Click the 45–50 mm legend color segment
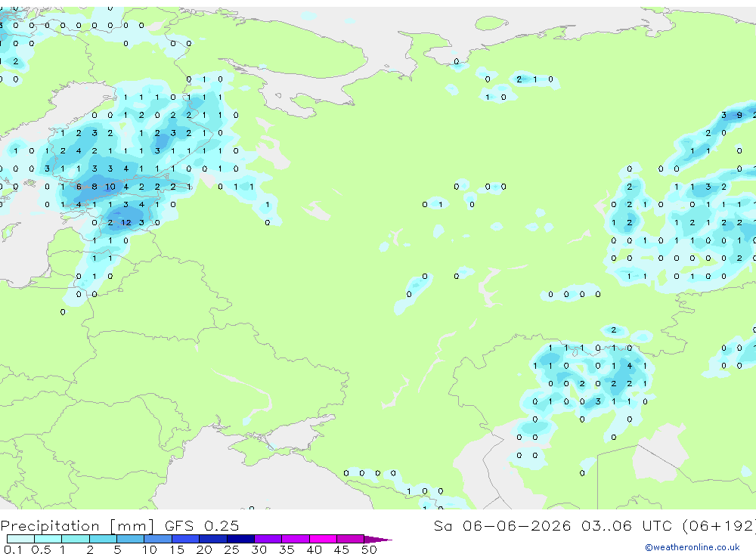 pyautogui.click(x=351, y=539)
